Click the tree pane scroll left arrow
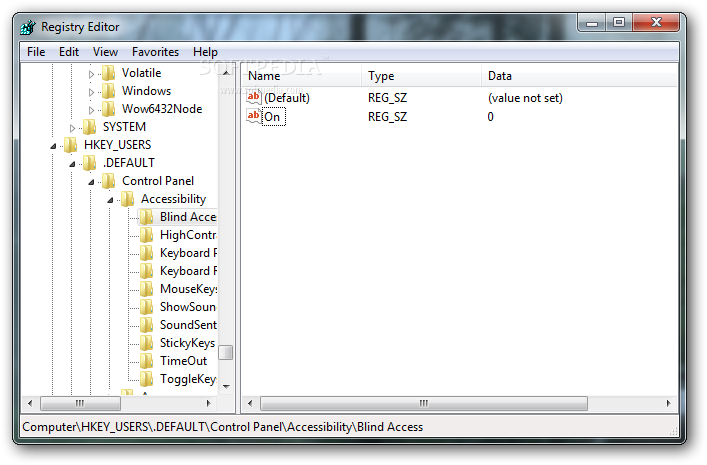This screenshot has width=707, height=465. pos(30,403)
